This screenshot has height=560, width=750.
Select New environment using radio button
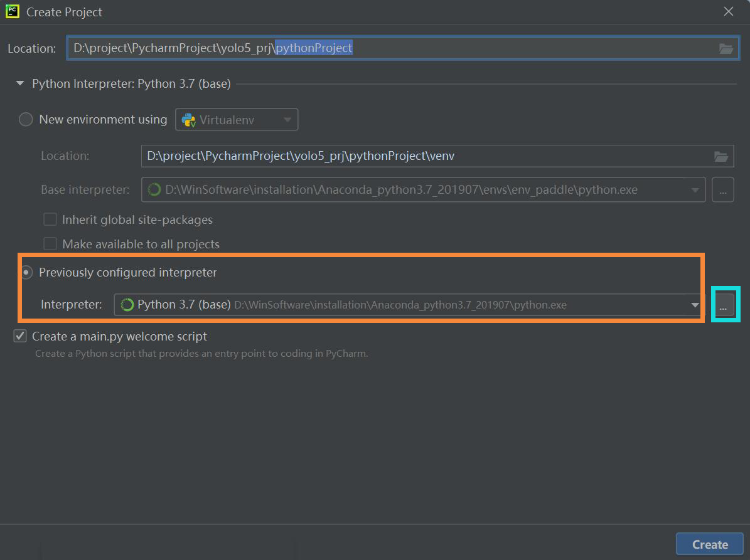(26, 119)
